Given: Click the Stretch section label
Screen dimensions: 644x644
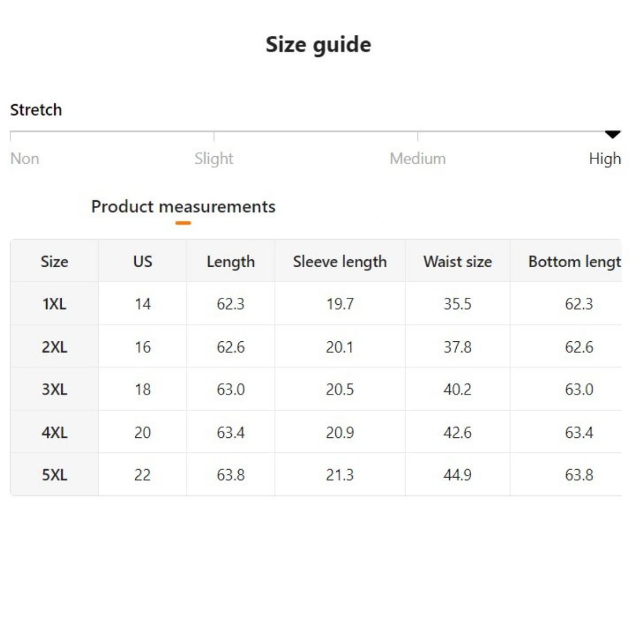Looking at the screenshot, I should tap(36, 110).
